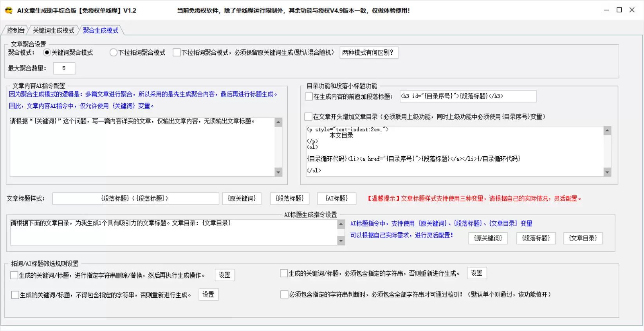Tick 在生成内容的前追加段落标题 checkbox

pos(309,96)
